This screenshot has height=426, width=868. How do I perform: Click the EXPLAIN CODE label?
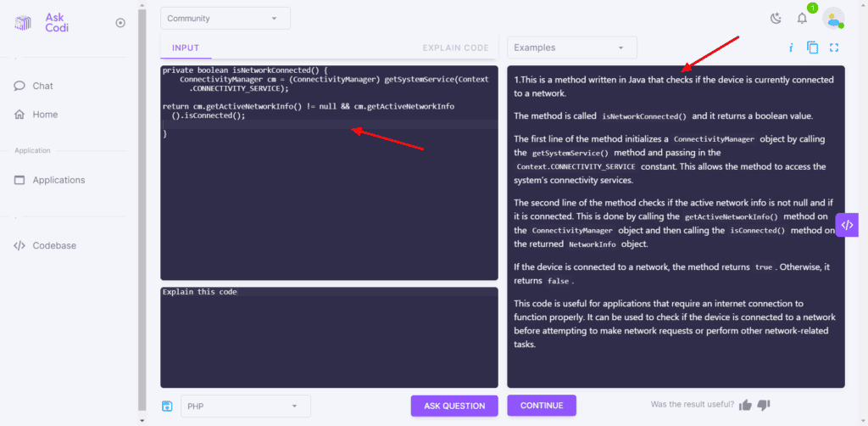tap(455, 48)
